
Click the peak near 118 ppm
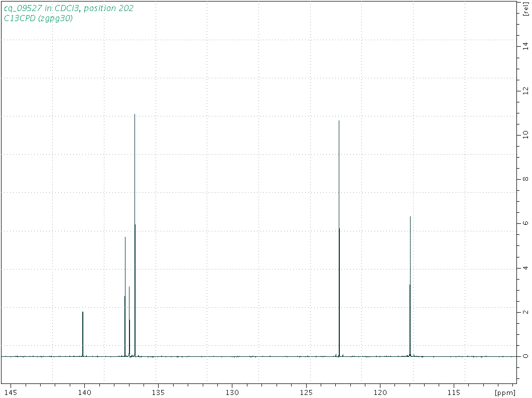coord(410,287)
